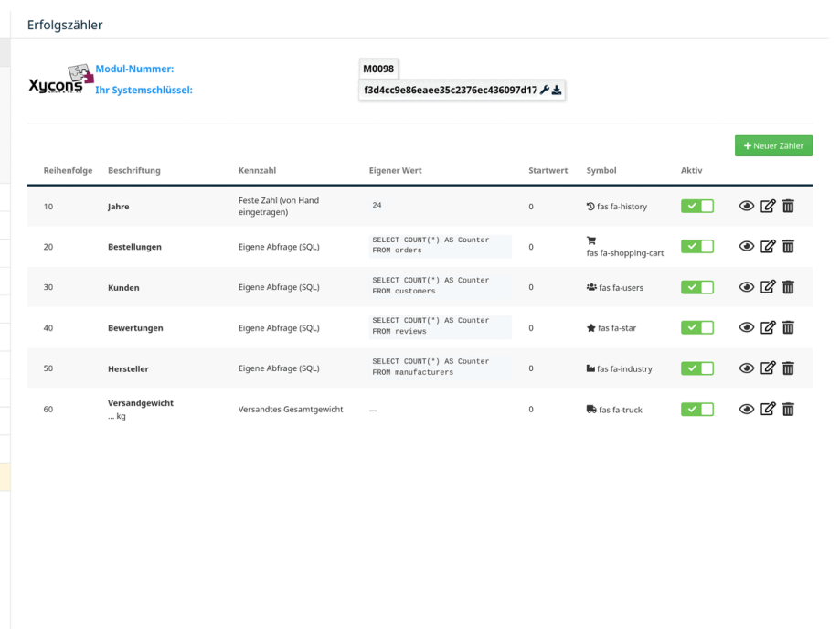Screen dimensions: 840x640
Task: Disable the Kunden counter active switch
Action: (697, 287)
